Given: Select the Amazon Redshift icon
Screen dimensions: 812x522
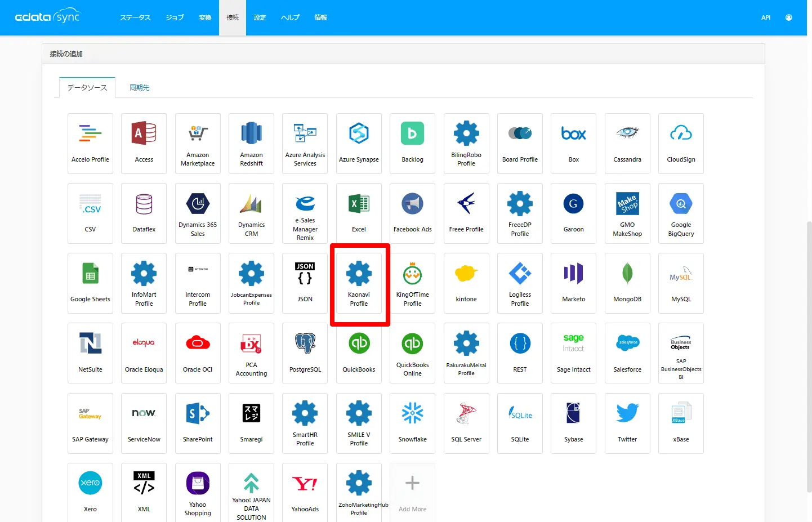Looking at the screenshot, I should [251, 144].
